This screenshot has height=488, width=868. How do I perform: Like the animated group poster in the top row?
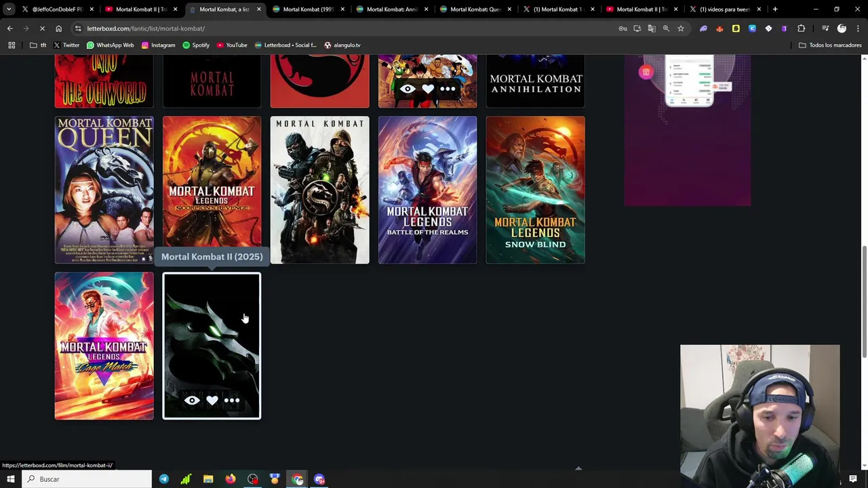pyautogui.click(x=428, y=89)
